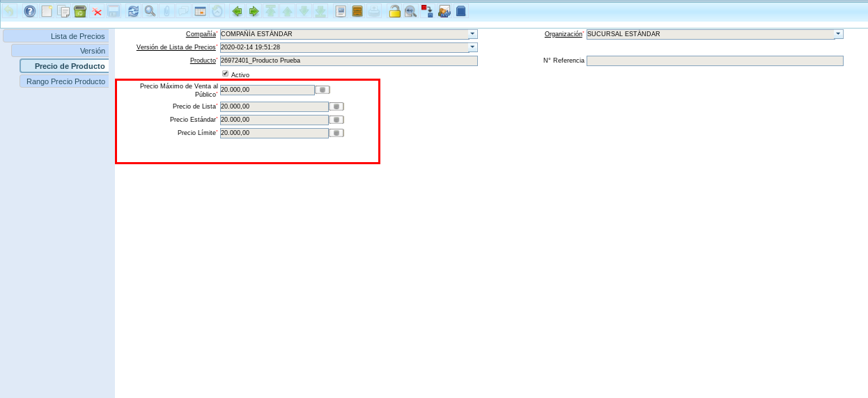Jump to first record icon
Image resolution: width=868 pixels, height=398 pixels.
270,11
